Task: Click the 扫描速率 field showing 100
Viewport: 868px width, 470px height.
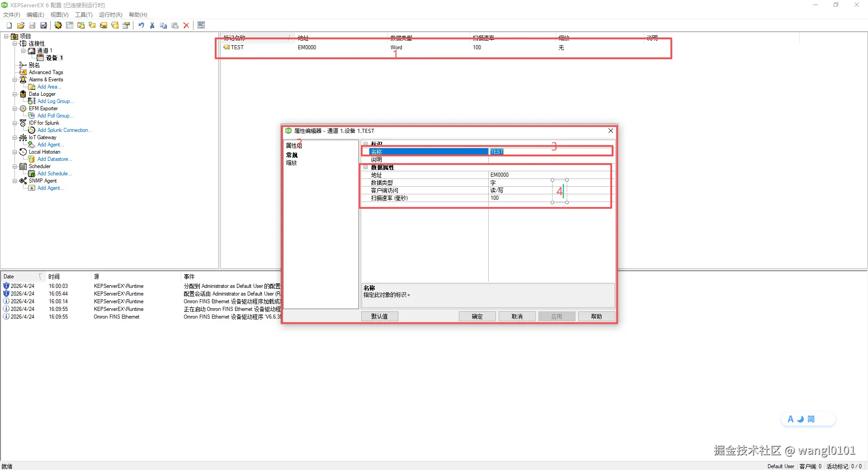Action: (551, 198)
